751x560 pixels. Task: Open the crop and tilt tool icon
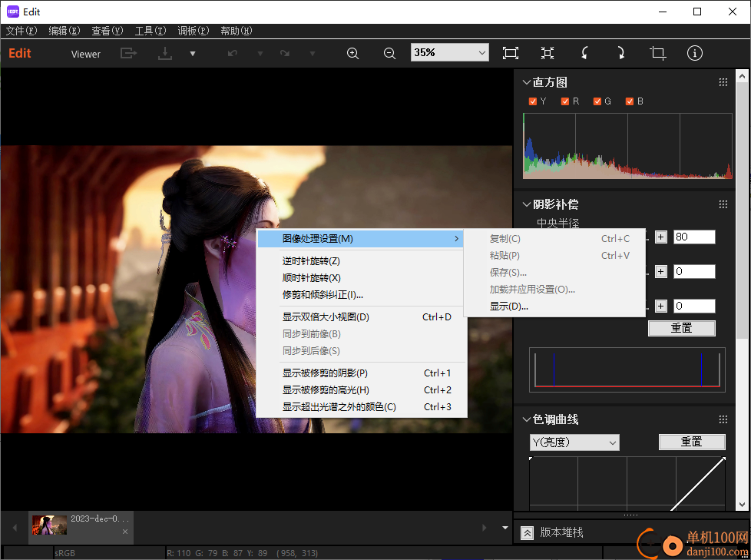tap(657, 53)
